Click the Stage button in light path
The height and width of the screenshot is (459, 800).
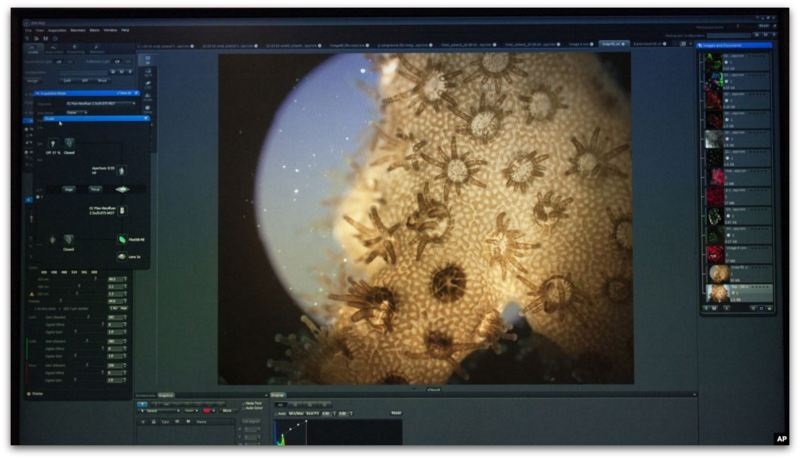tap(70, 188)
